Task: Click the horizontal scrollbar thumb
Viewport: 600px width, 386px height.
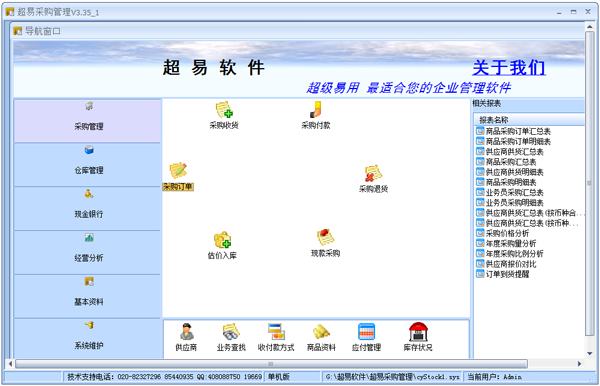Action: pos(271,363)
